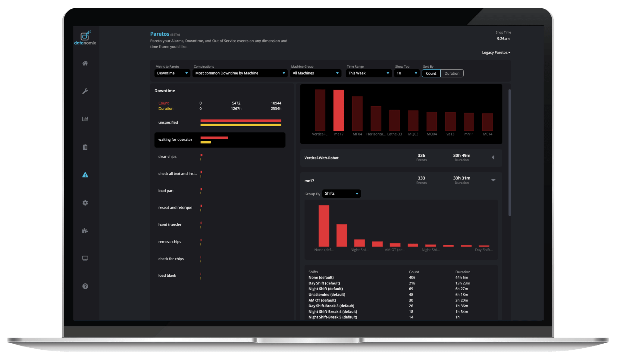Open Settings via the gear icon
This screenshot has width=617, height=364.
pyautogui.click(x=85, y=203)
